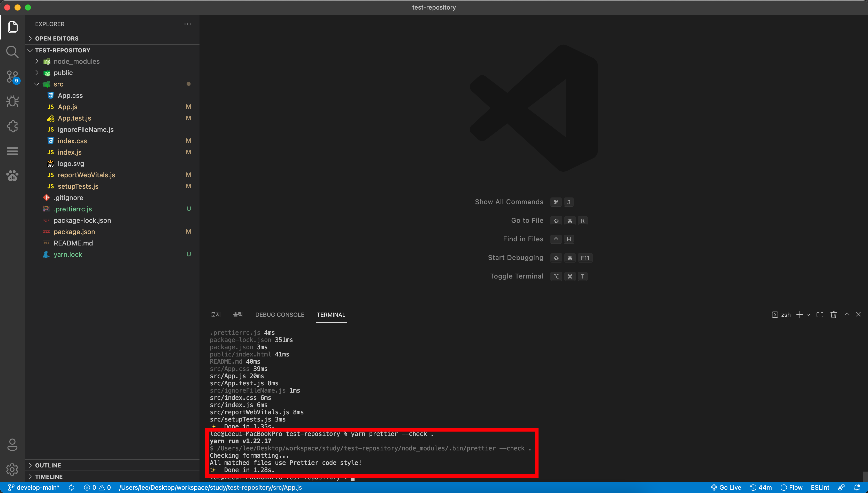Open Run and Debug view
The width and height of the screenshot is (868, 493).
tap(12, 101)
